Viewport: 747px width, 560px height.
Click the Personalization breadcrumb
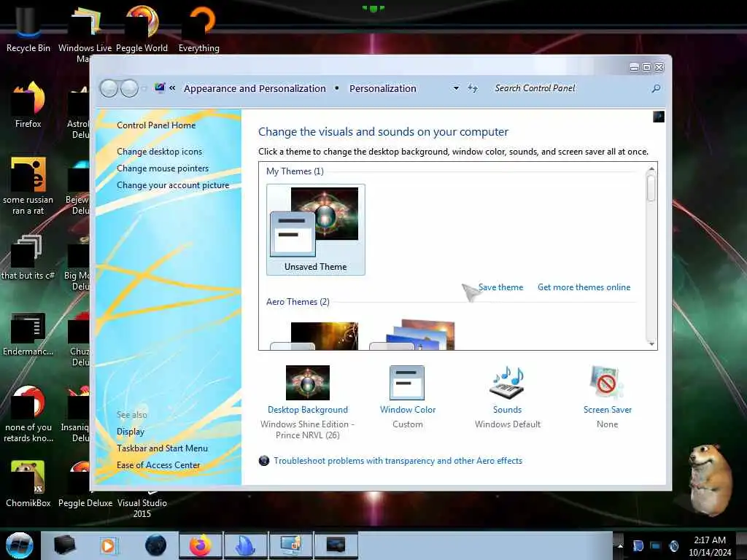coord(382,88)
